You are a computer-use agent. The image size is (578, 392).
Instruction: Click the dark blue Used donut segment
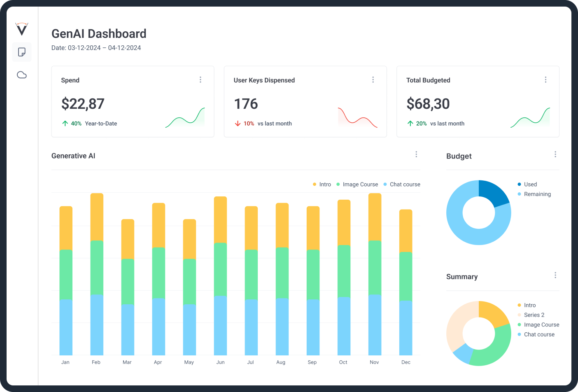[x=494, y=193]
